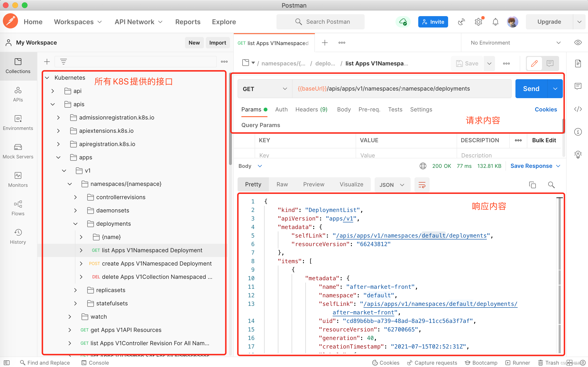588x367 pixels.
Task: Select the Raw response view
Action: point(282,184)
